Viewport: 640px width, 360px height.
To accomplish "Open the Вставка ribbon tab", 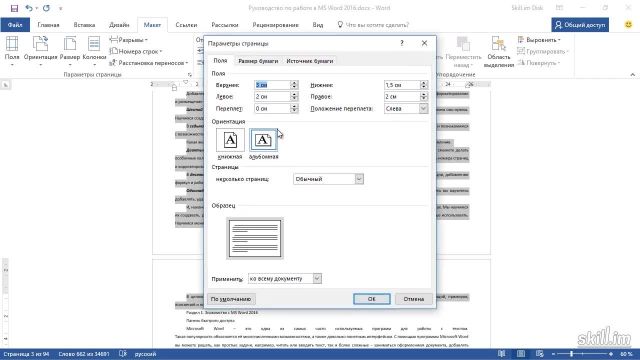I will [x=84, y=25].
